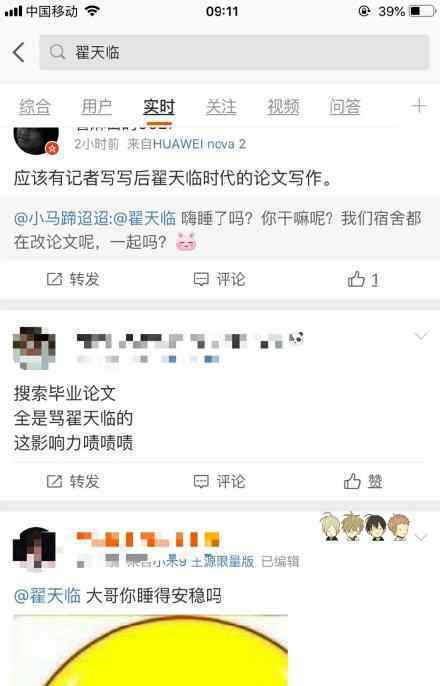Select the 视频 tab
The height and width of the screenshot is (686, 440).
tap(283, 106)
